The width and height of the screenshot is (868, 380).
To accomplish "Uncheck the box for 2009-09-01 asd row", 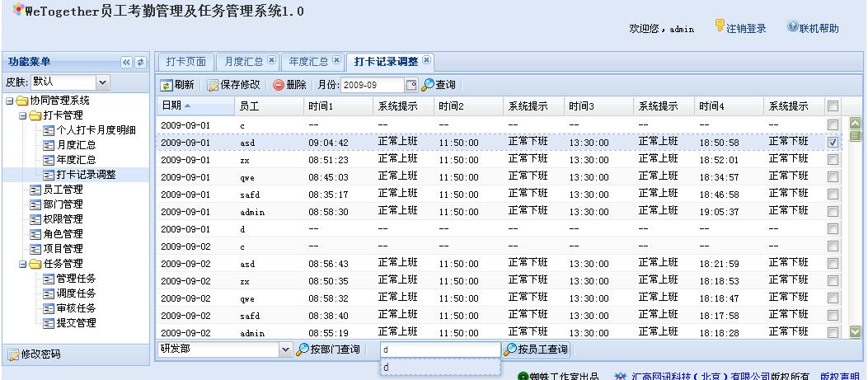I will click(x=833, y=143).
